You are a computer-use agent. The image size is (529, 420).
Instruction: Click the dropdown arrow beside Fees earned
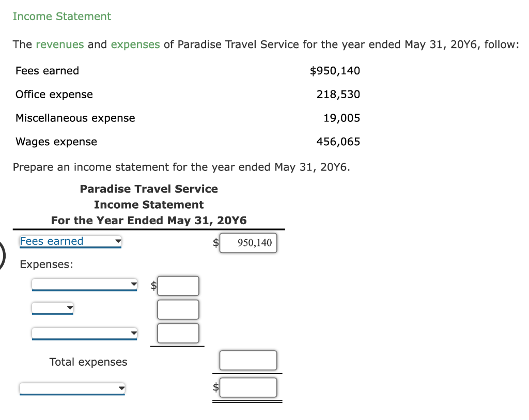coord(117,241)
